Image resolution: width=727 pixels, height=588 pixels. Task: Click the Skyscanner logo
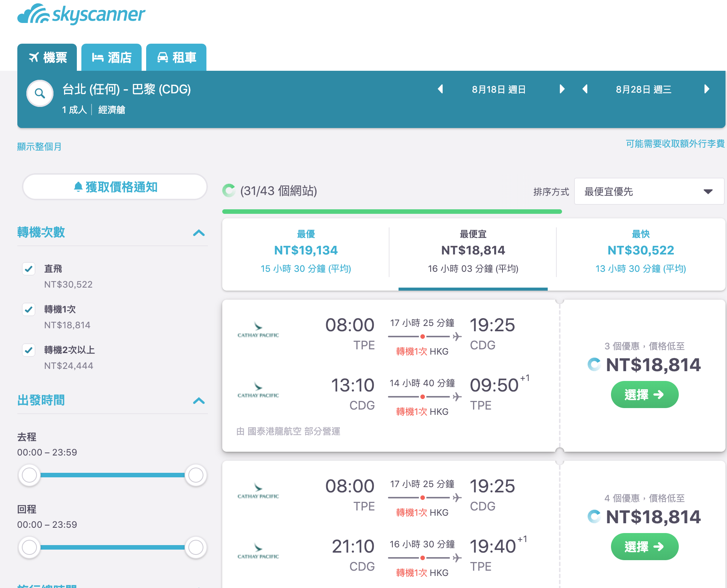(x=81, y=14)
